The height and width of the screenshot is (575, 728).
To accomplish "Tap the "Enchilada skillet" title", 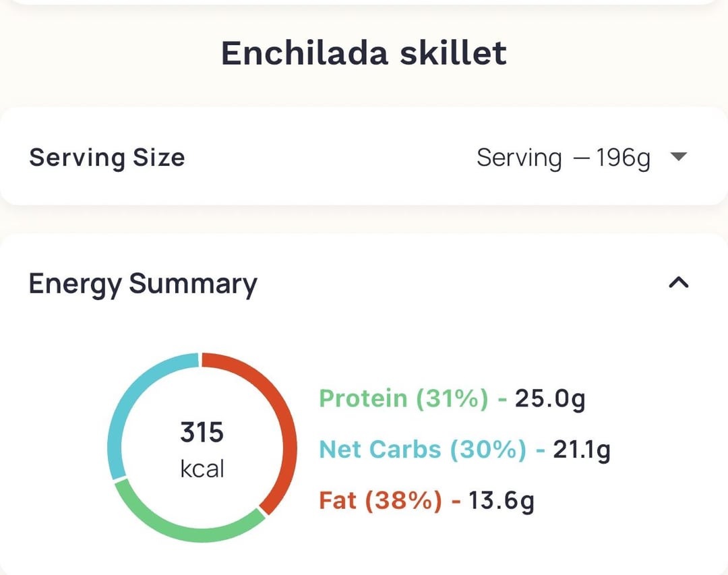I will coord(363,53).
